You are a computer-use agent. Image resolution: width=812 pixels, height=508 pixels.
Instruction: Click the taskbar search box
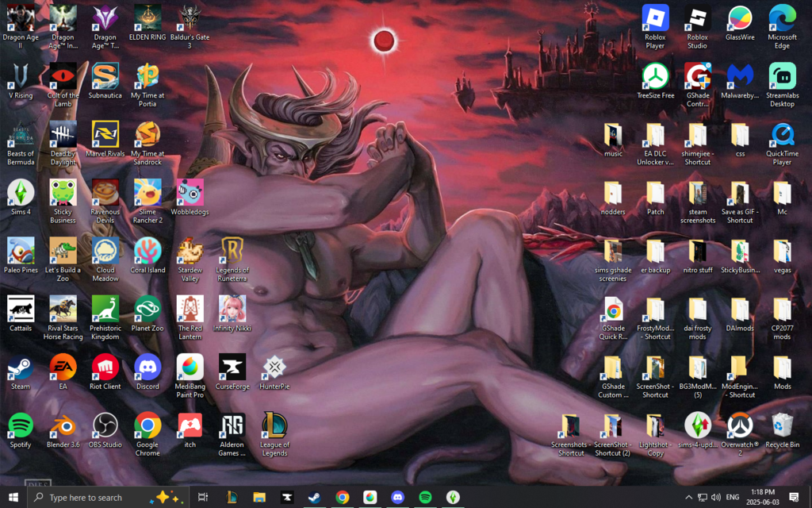(x=108, y=497)
